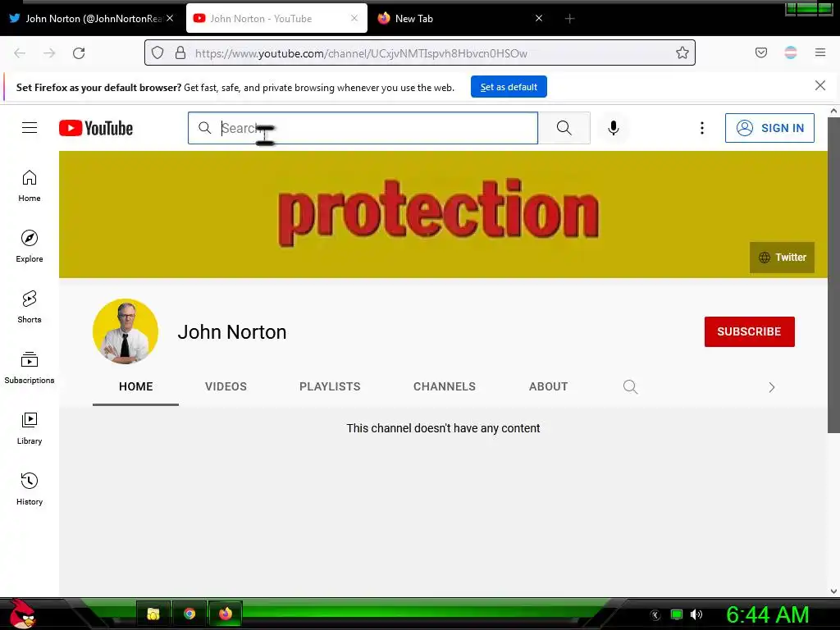Click the Firefox back arrow
840x630 pixels.
20,53
